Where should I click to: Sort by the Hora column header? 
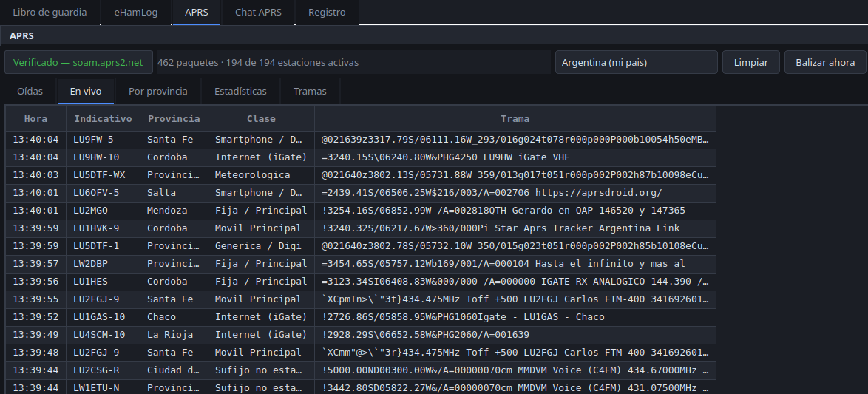(x=36, y=118)
